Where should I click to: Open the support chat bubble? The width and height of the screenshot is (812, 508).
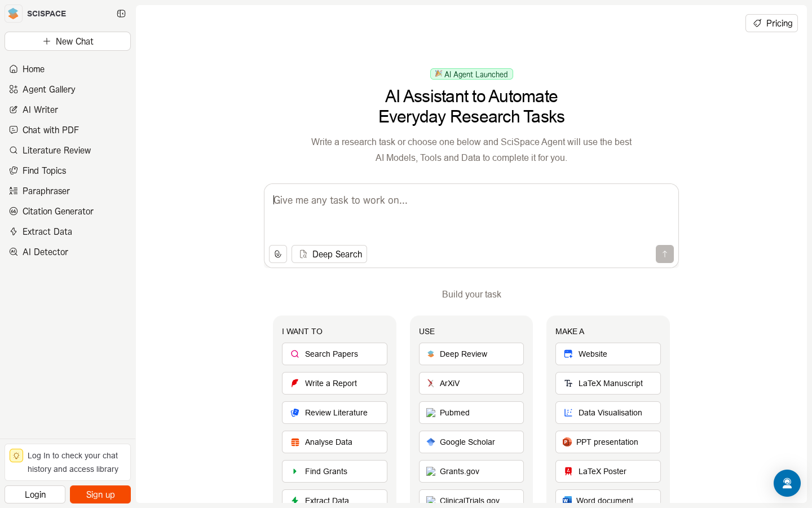[787, 483]
